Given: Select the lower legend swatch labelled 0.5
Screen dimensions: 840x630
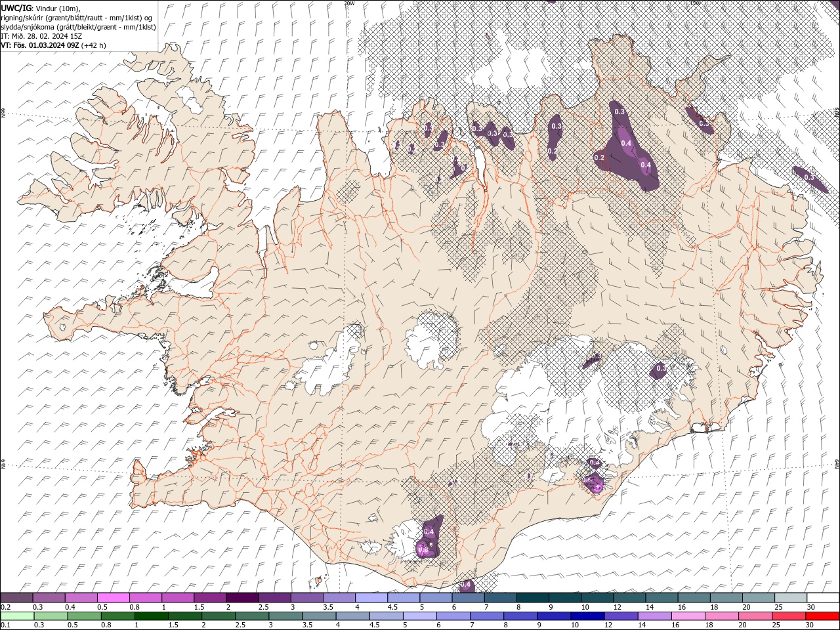Looking at the screenshot, I should tap(85, 616).
